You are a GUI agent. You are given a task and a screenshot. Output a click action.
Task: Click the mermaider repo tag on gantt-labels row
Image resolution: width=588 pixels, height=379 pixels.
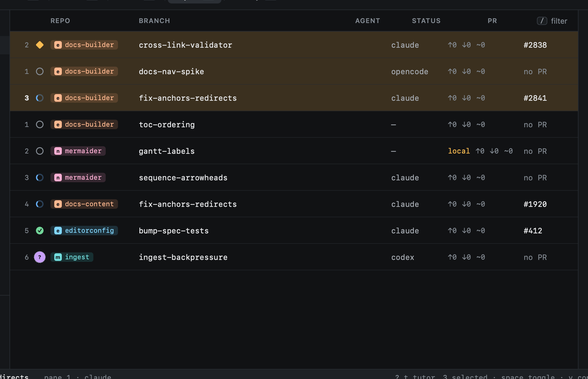[78, 151]
